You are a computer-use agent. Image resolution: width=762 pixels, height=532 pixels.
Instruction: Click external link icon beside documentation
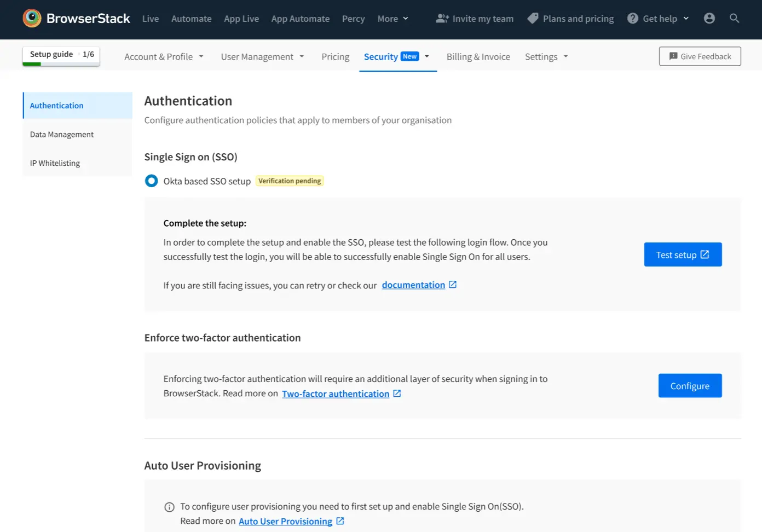[x=453, y=285]
